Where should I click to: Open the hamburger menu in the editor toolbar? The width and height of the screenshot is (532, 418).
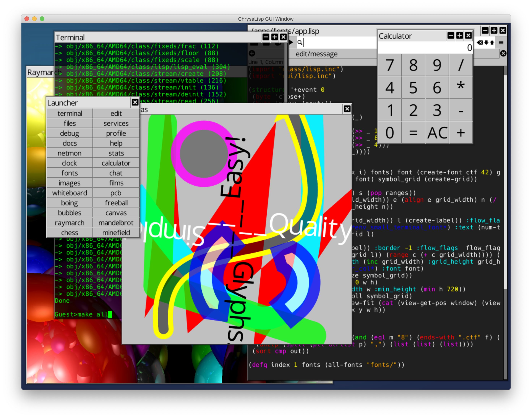[x=501, y=43]
